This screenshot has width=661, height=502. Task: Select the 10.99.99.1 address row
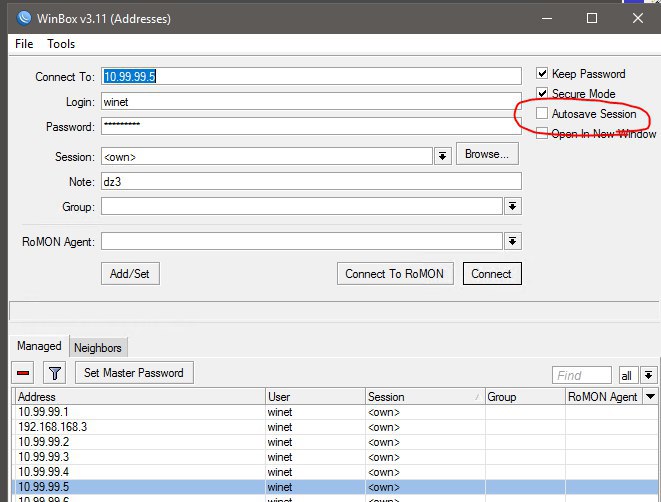[335, 412]
